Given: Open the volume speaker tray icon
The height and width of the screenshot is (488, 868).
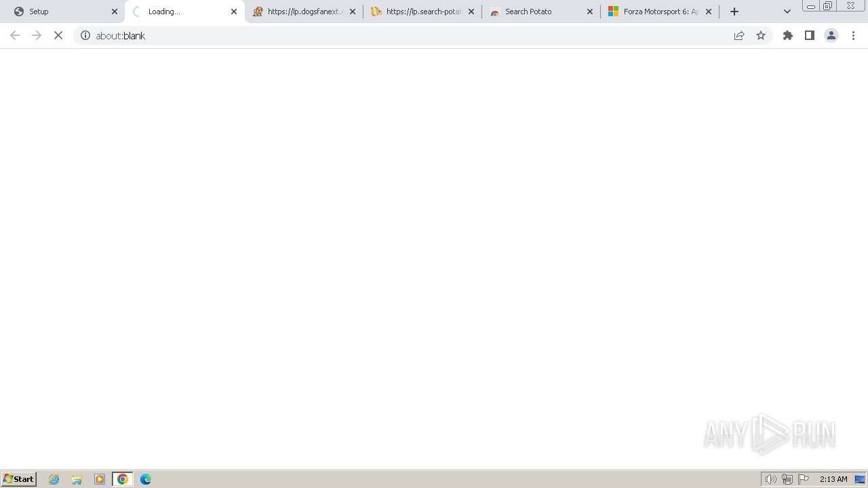Looking at the screenshot, I should (x=770, y=479).
